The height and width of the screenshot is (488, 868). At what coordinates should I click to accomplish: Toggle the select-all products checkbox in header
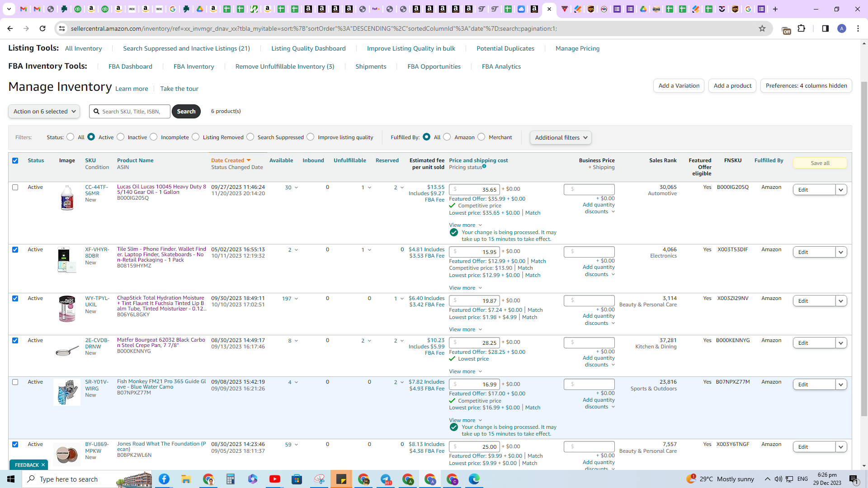(x=15, y=160)
